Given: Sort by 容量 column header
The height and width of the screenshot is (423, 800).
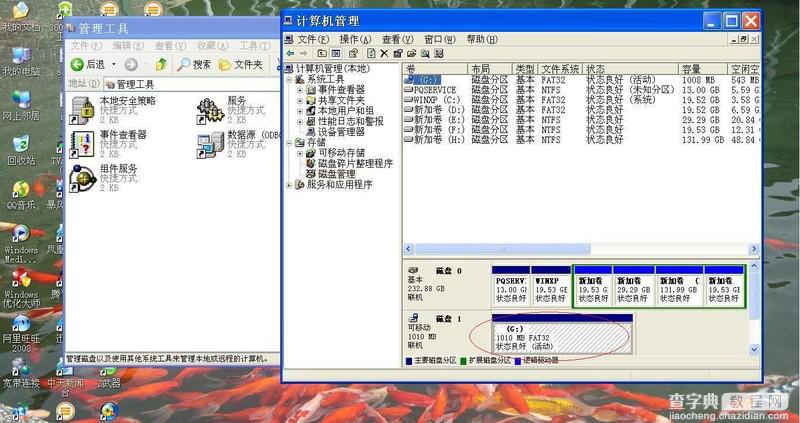Looking at the screenshot, I should 703,69.
